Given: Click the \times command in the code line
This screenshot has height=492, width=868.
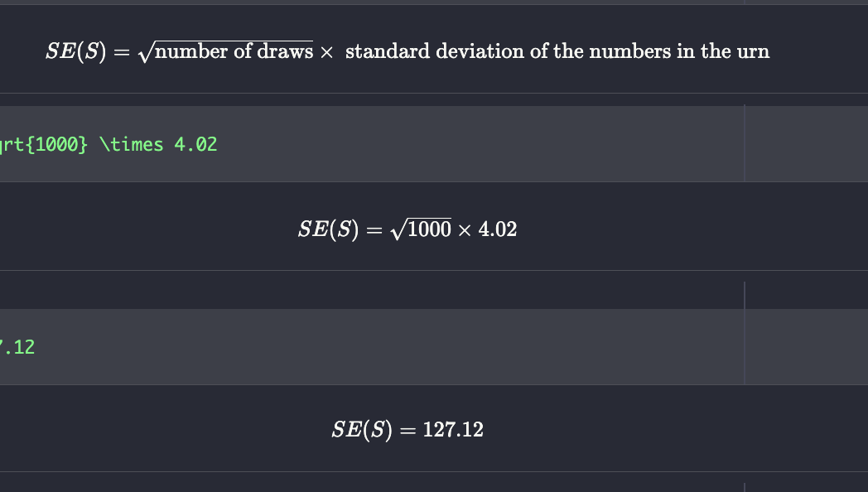Looking at the screenshot, I should point(131,144).
